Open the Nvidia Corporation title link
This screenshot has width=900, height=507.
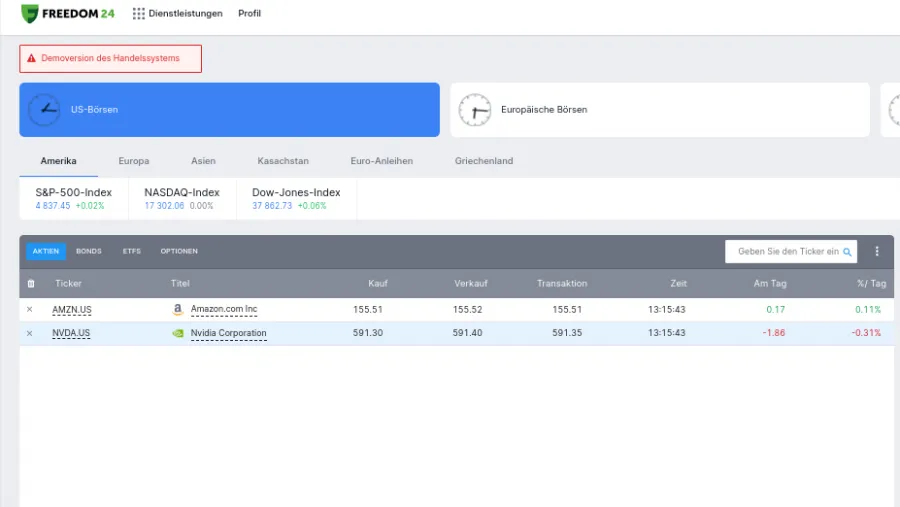tap(228, 333)
